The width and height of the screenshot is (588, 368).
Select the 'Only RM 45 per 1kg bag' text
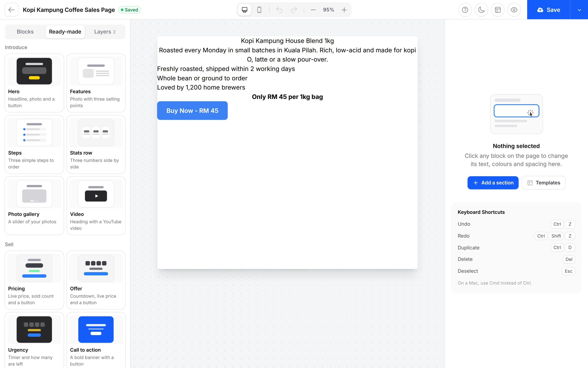287,97
